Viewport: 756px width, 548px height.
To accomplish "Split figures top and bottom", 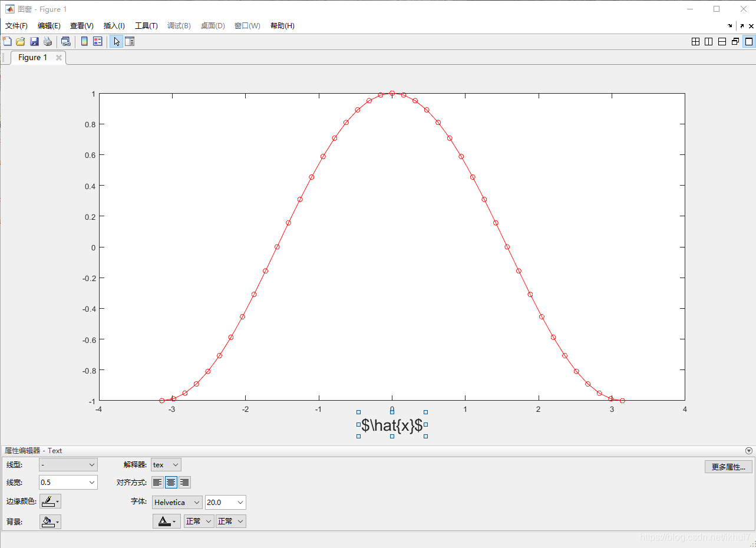I will point(722,41).
